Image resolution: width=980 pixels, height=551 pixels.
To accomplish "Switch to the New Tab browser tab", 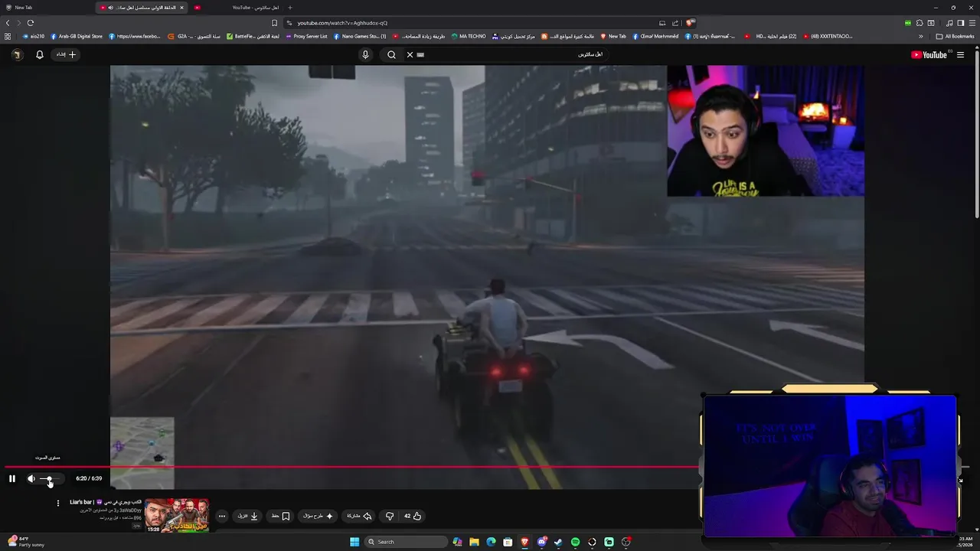I will pos(46,8).
